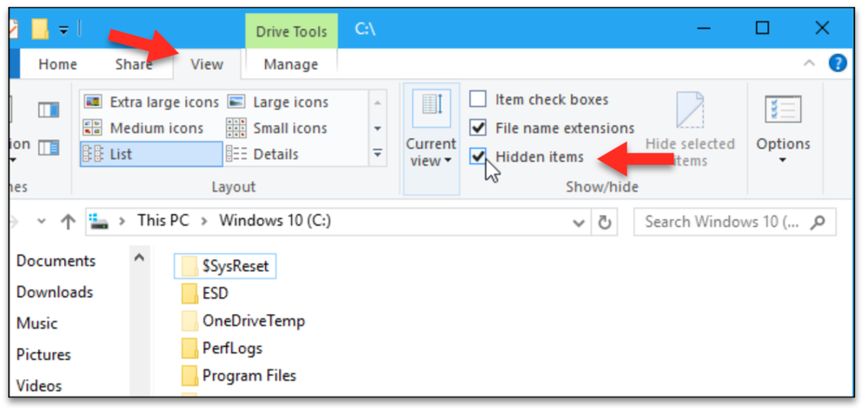The height and width of the screenshot is (413, 868).
Task: Open Downloads in navigation pane
Action: (x=55, y=292)
